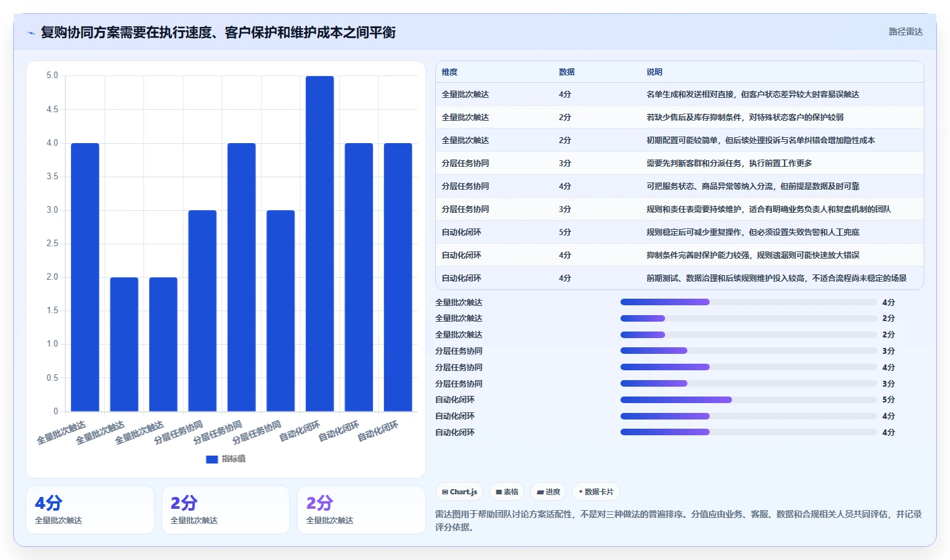Click the 全量批次触达 4分 progress bar
This screenshot has width=950, height=560.
click(x=748, y=302)
